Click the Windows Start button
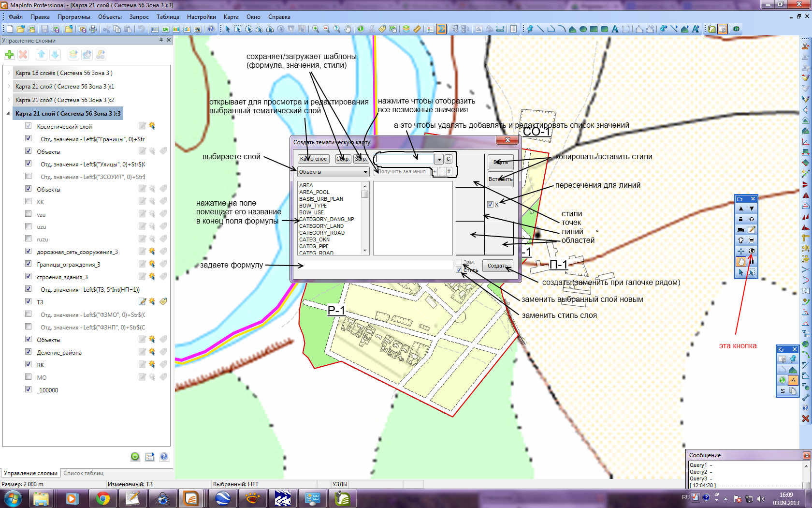This screenshot has width=812, height=508. [13, 498]
